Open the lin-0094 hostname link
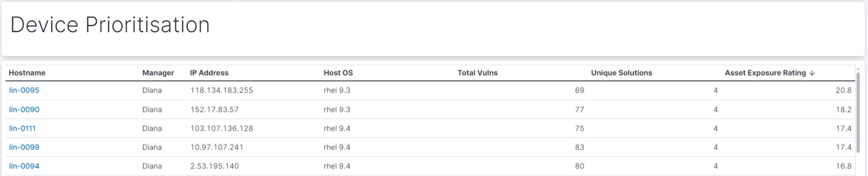868x176 pixels. click(24, 166)
